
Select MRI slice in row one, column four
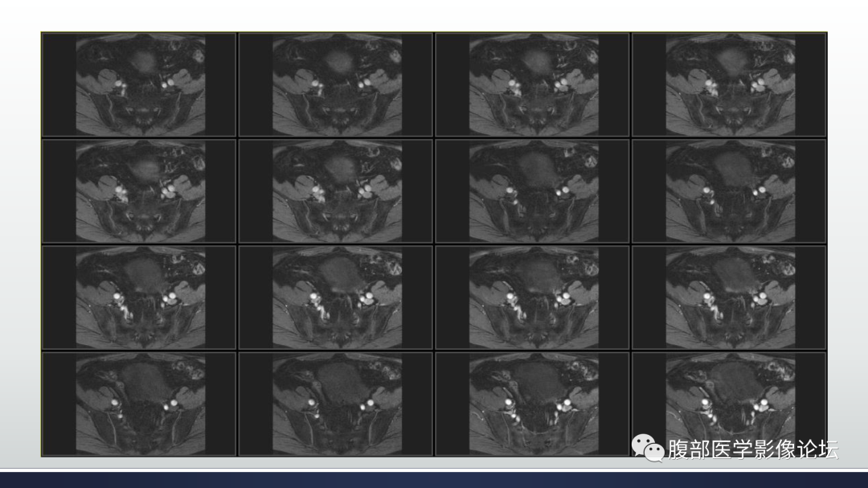[x=729, y=84]
